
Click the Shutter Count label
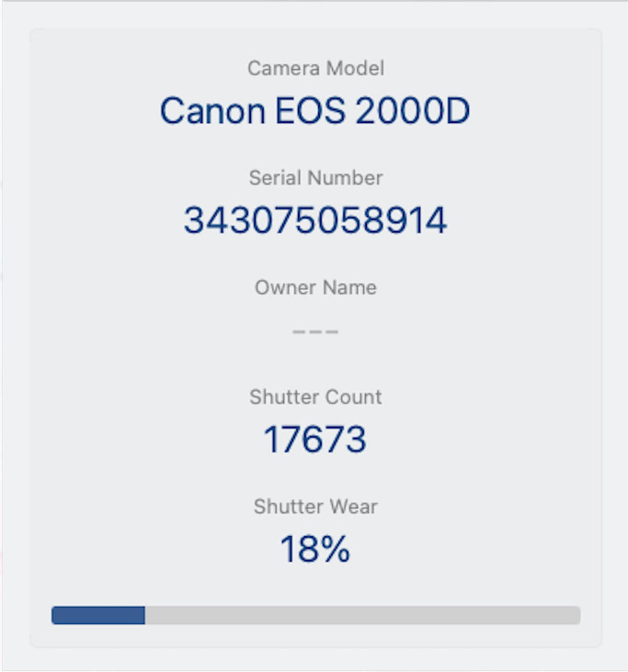[315, 397]
